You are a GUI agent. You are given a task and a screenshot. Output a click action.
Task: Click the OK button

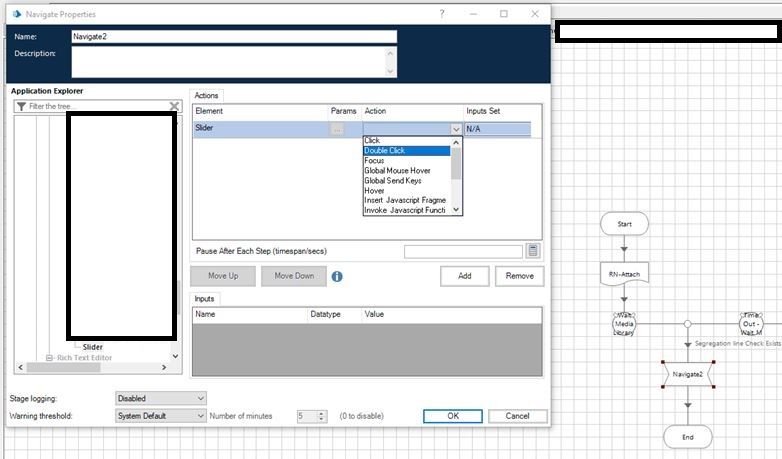452,416
